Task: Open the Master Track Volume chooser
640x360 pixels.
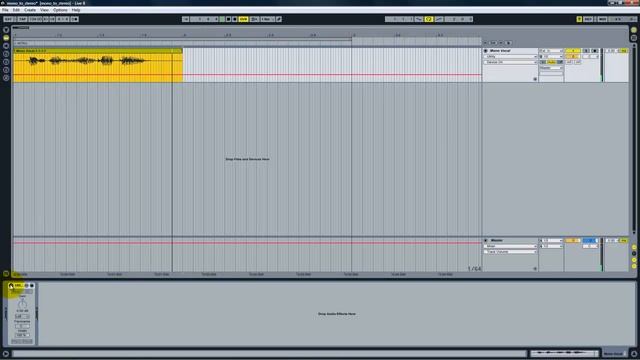Action: click(x=510, y=252)
